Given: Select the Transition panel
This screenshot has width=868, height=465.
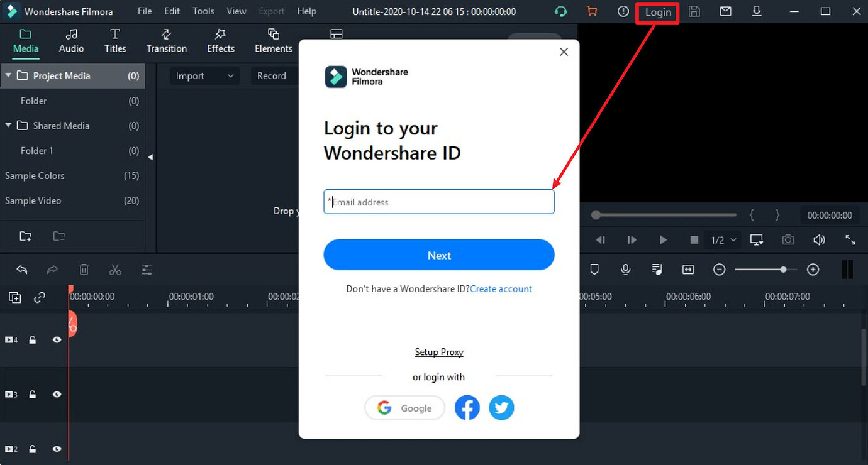Looking at the screenshot, I should [x=166, y=41].
